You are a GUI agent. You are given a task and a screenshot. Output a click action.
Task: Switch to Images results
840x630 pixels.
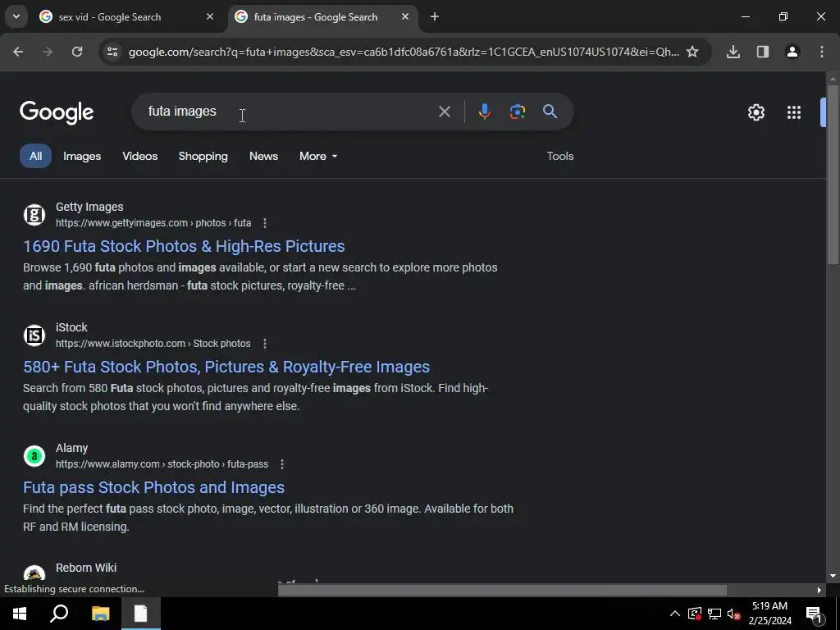(x=82, y=157)
